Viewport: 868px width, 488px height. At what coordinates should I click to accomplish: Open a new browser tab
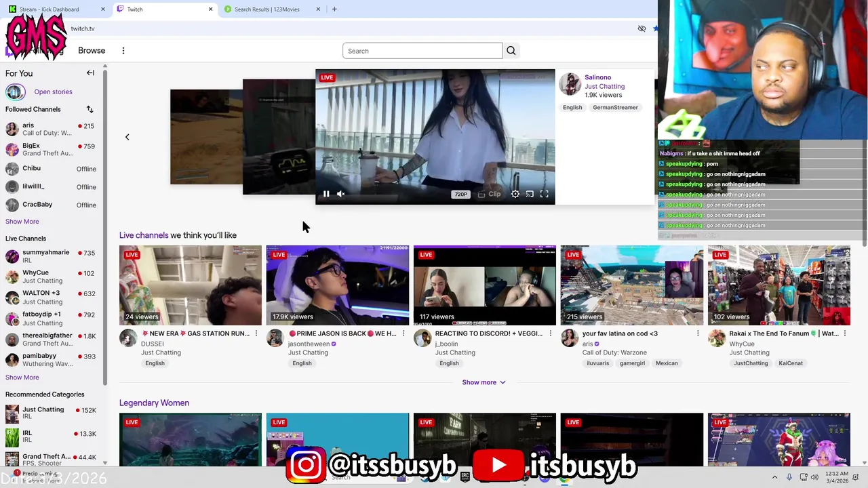coord(334,9)
